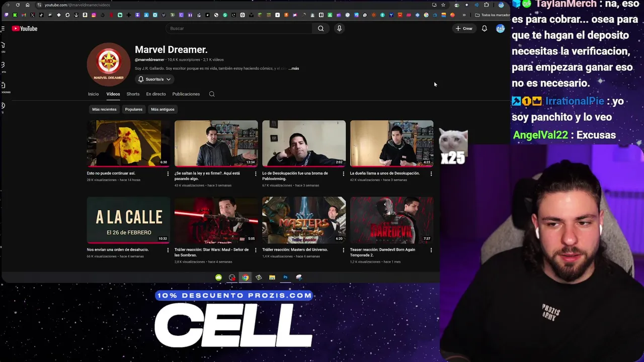
Task: Click title 'Esto no puede continuar así.'
Action: [x=111, y=173]
